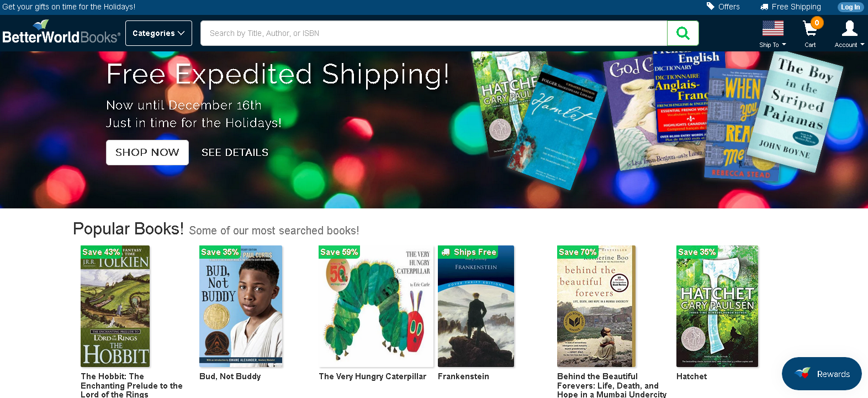868x398 pixels.
Task: Expand the Ship To country arrow
Action: [x=784, y=45]
